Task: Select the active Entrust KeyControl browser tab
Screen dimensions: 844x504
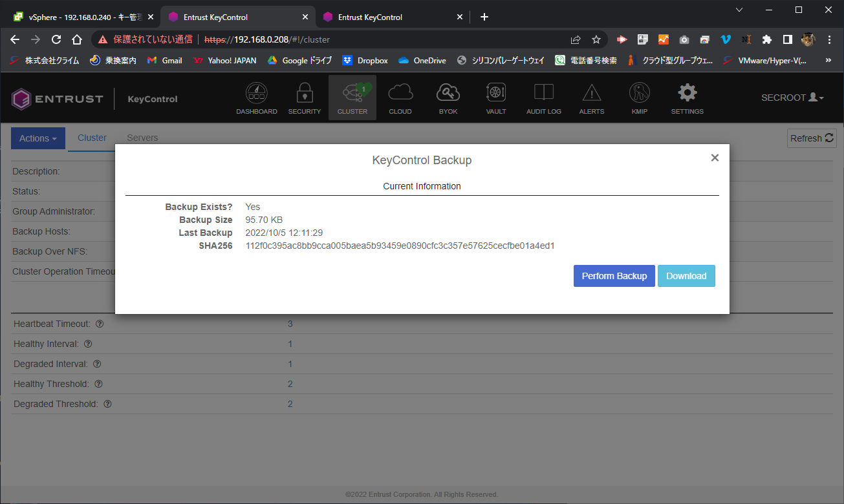Action: click(x=237, y=17)
